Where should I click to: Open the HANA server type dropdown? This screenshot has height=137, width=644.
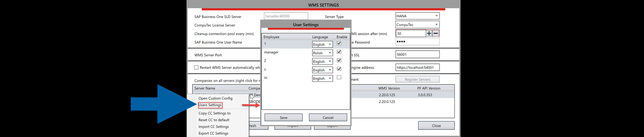pyautogui.click(x=417, y=16)
